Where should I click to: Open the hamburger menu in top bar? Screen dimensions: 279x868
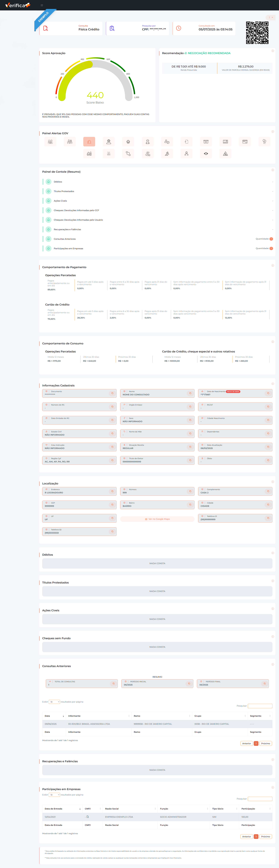(x=42, y=5)
